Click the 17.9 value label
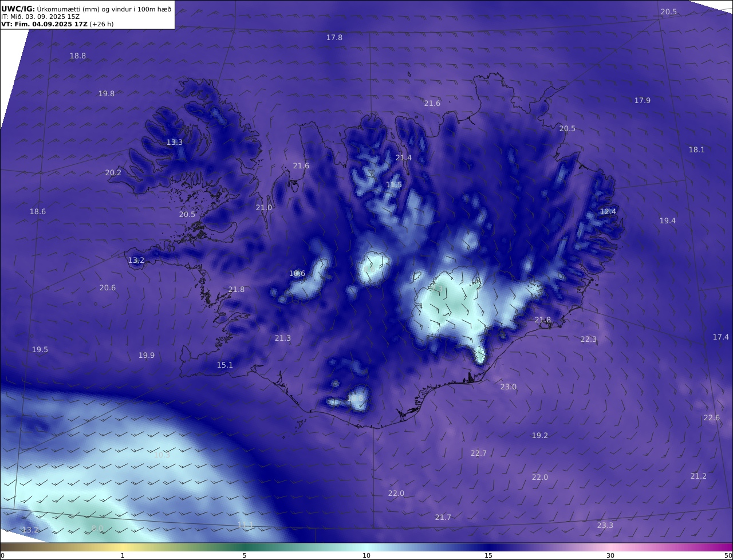The width and height of the screenshot is (733, 560). [x=643, y=101]
